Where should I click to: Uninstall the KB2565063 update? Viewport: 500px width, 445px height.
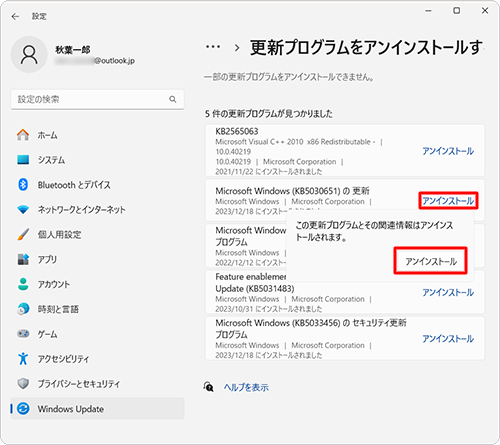[x=448, y=151]
